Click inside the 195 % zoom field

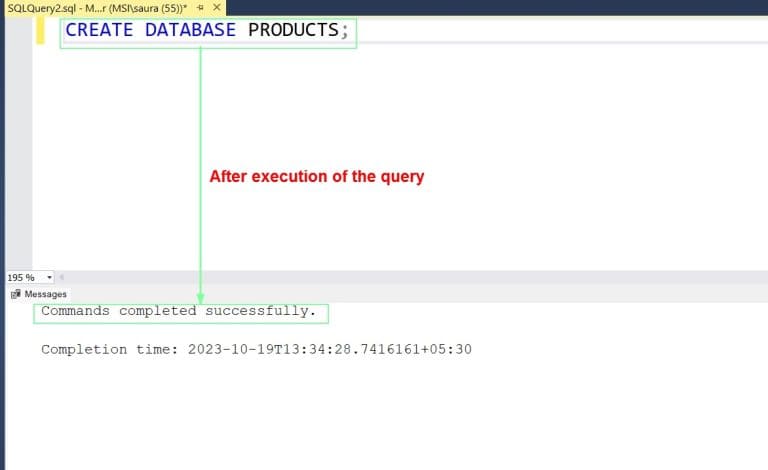click(x=25, y=277)
